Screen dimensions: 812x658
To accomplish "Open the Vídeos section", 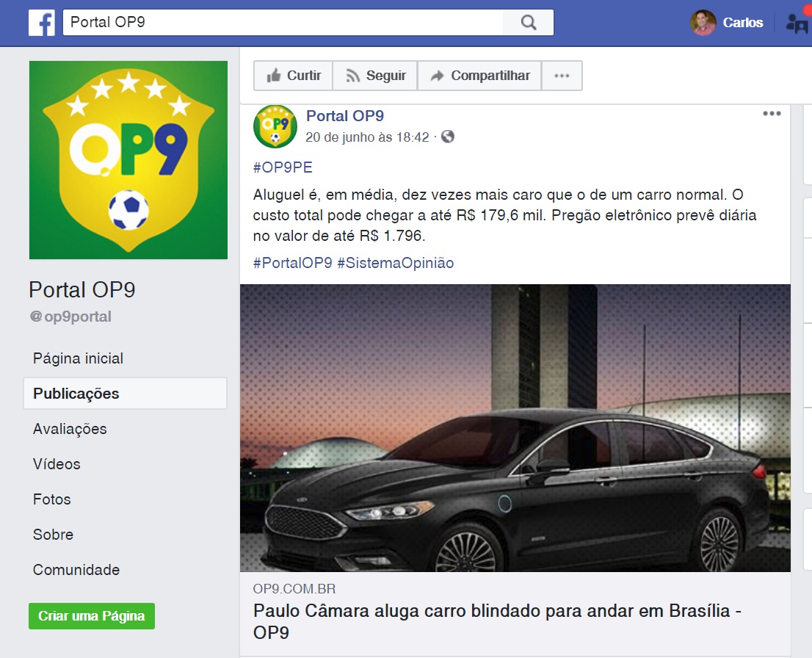I will coord(57,464).
